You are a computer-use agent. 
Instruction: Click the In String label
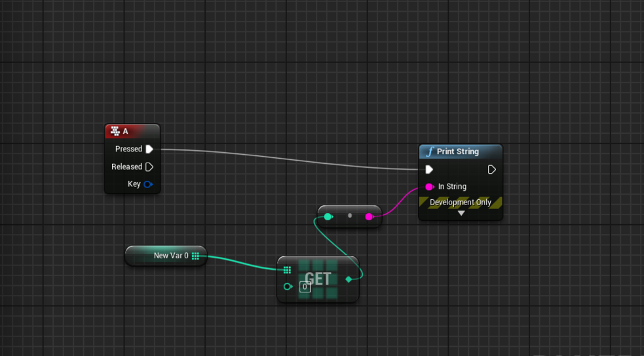pyautogui.click(x=452, y=187)
